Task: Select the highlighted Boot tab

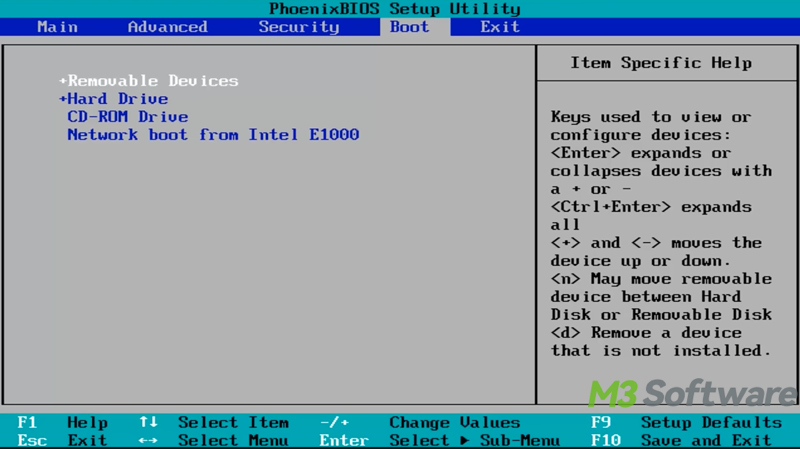Action: point(409,27)
